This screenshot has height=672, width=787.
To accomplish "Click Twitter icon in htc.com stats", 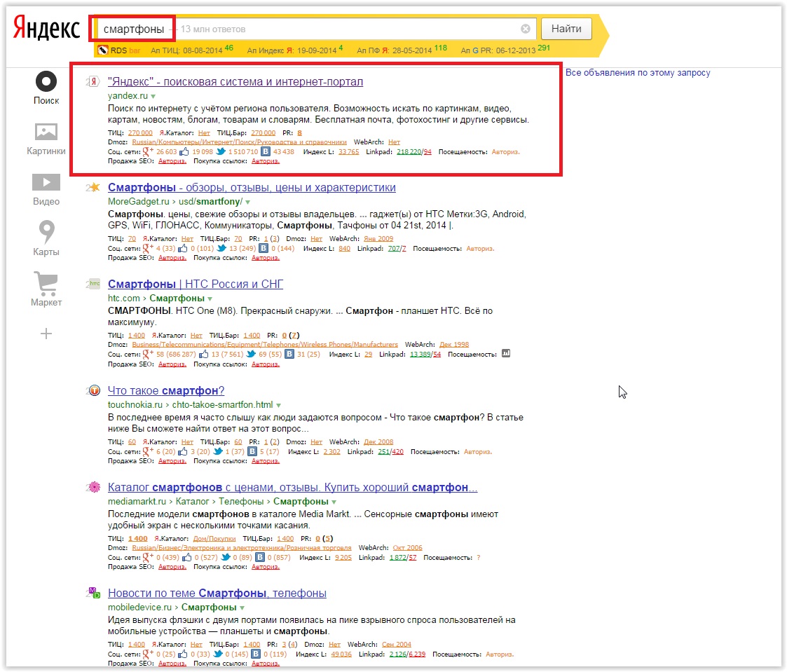I will 251,354.
